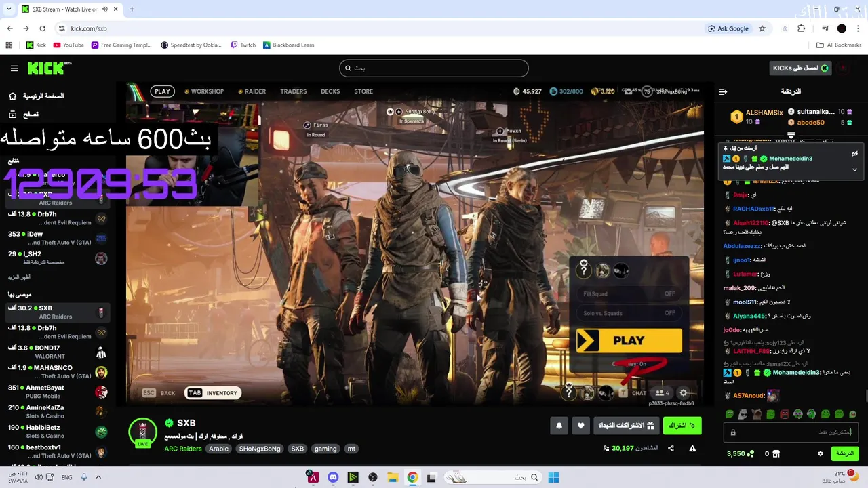This screenshot has width=868, height=488.
Task: Open MAHASNCO channel in sidebar
Action: coord(57,372)
